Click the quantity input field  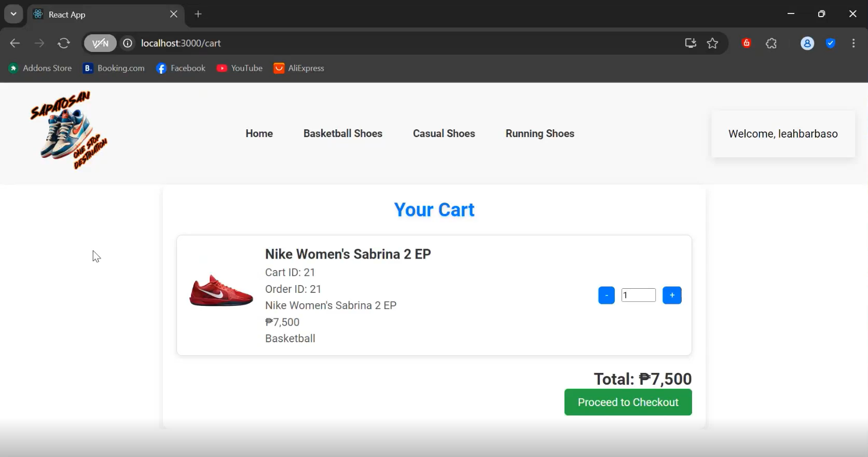(639, 295)
